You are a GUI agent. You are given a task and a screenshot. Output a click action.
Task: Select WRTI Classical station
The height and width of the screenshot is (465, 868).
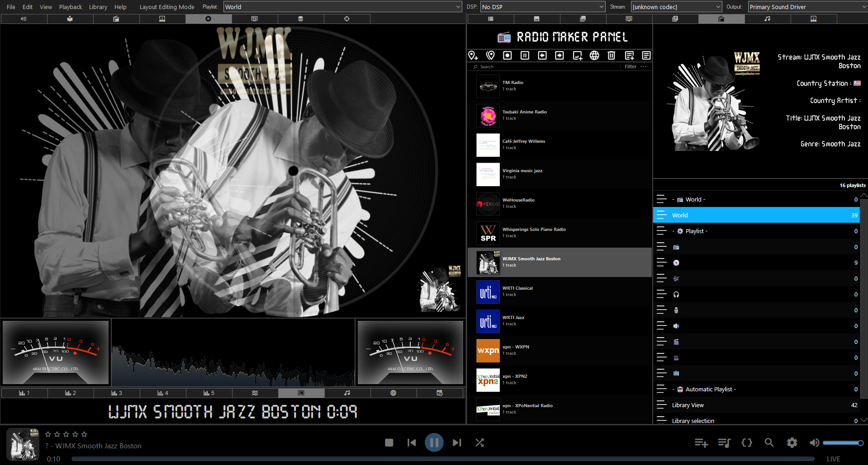[x=560, y=291]
